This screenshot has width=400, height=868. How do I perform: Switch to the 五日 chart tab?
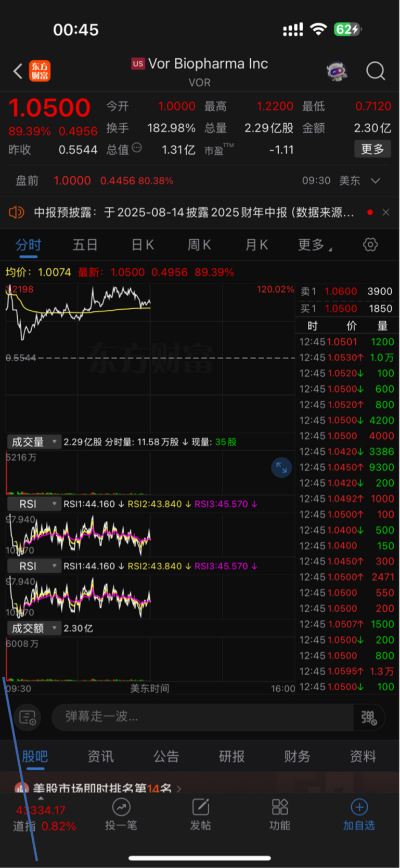[85, 245]
